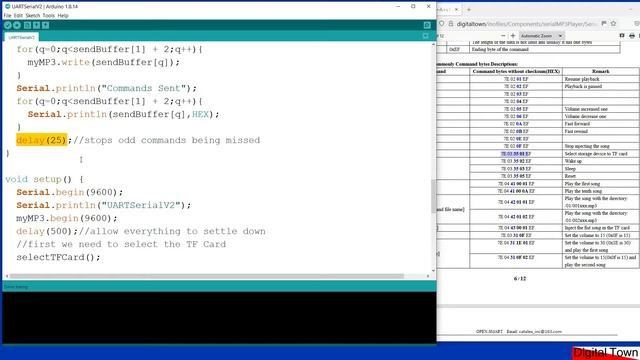This screenshot has width=640, height=360.
Task: Save the sketch with the toolbar icon
Action: click(45, 25)
